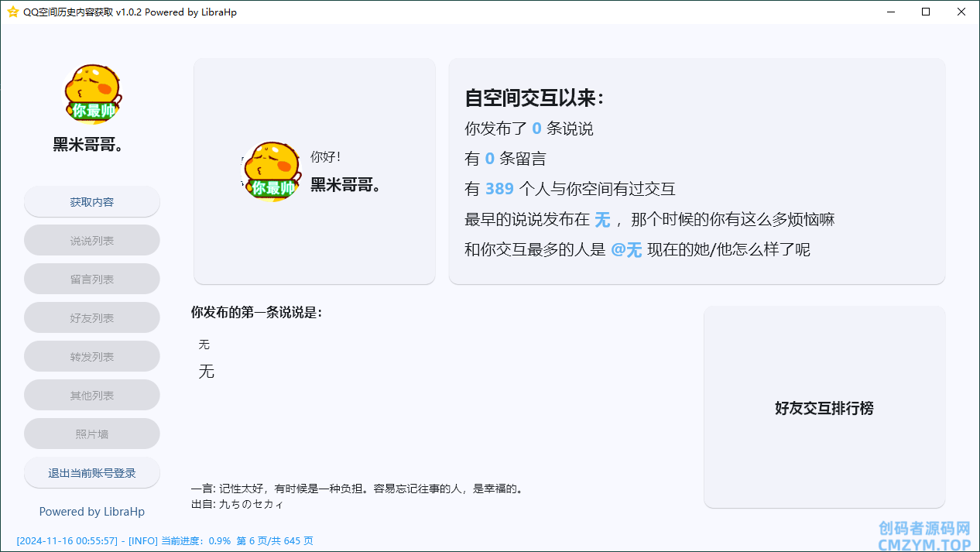Maximize the application window
This screenshot has height=552, width=980.
tap(926, 12)
